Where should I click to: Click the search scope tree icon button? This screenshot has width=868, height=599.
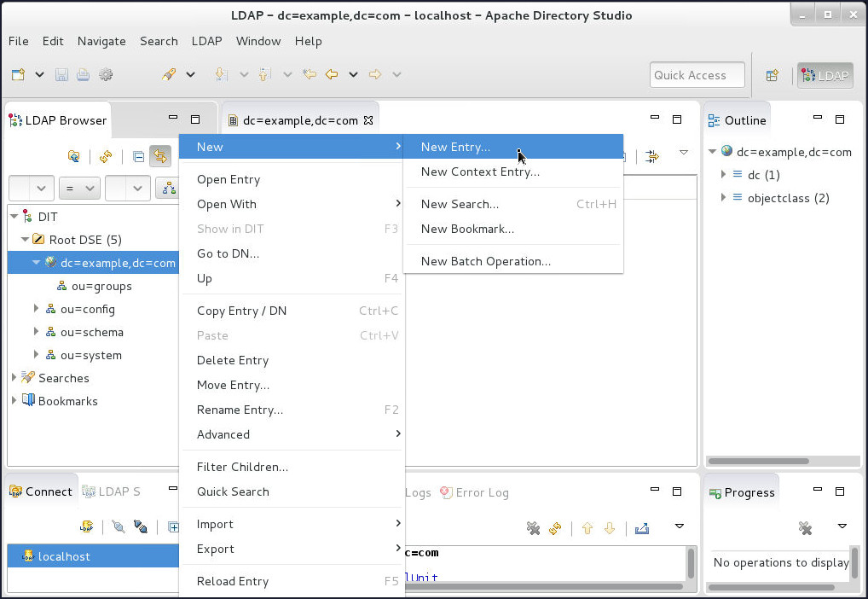tap(168, 189)
